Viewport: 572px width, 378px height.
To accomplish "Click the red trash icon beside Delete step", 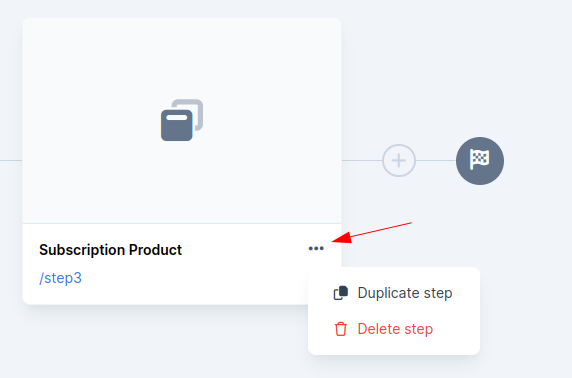I will 341,329.
